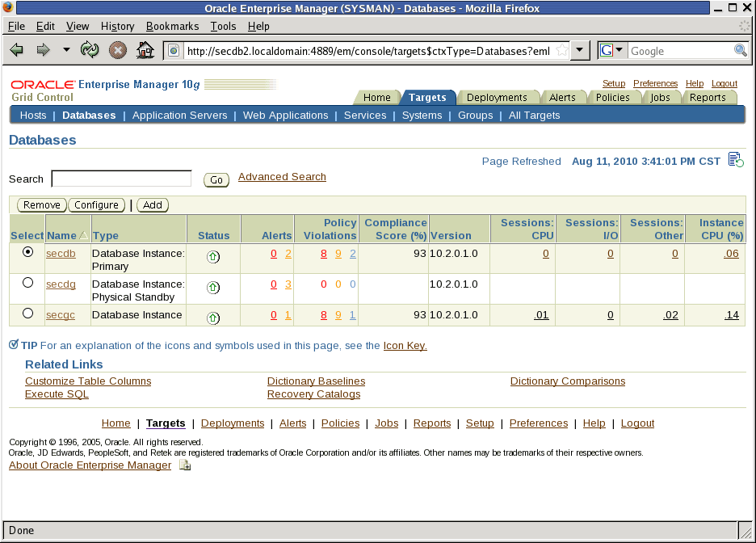Open the Systems subtab
The width and height of the screenshot is (756, 543).
point(422,116)
